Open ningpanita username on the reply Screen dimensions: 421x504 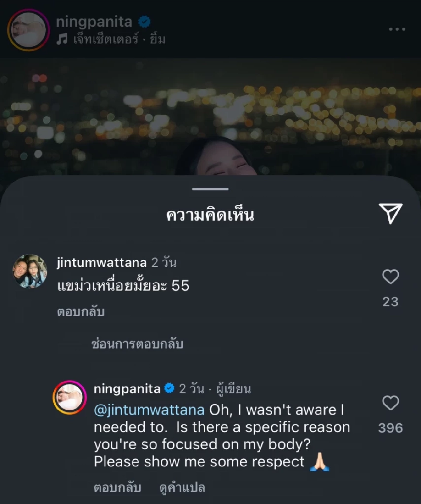(x=127, y=389)
